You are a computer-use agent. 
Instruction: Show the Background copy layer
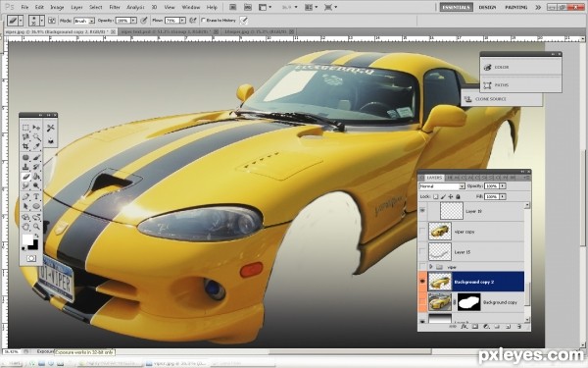pos(422,302)
